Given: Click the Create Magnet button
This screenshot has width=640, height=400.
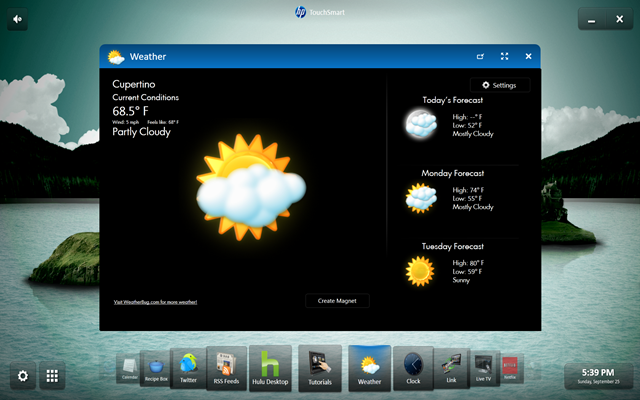Looking at the screenshot, I should point(337,301).
